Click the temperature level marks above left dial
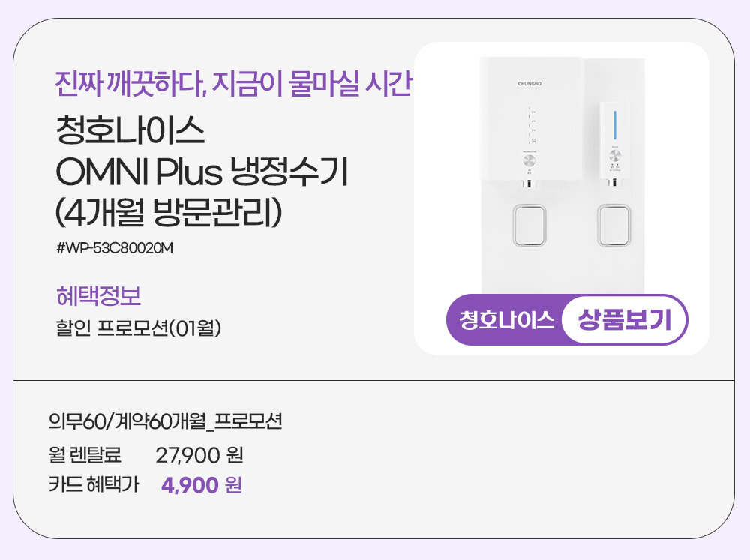The width and height of the screenshot is (750, 560). coord(532,126)
